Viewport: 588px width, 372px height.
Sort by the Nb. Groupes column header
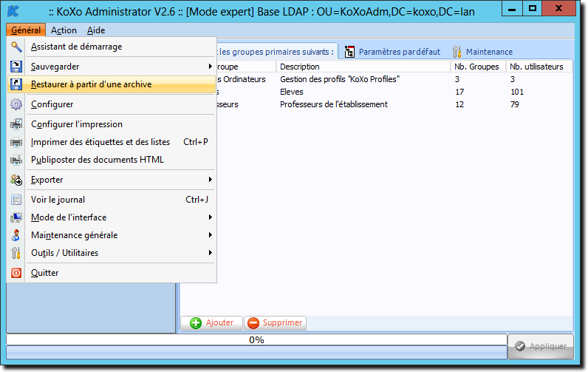478,67
